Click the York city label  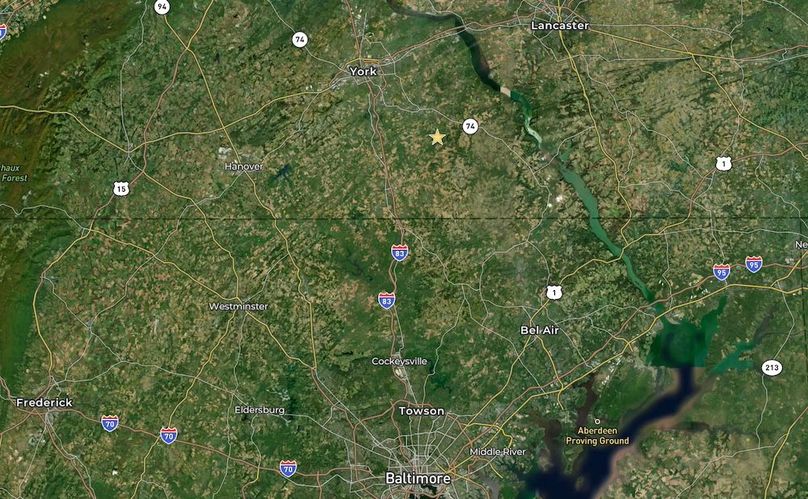(x=363, y=71)
